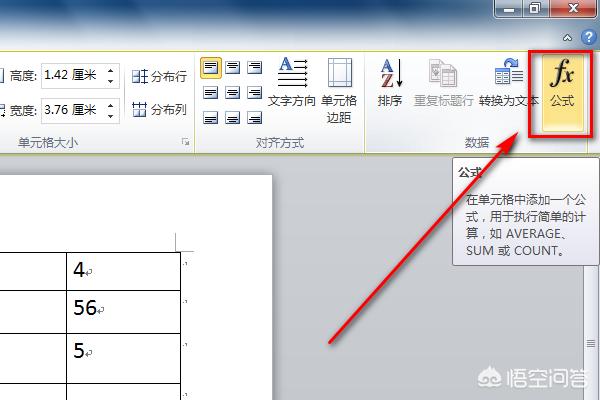Image resolution: width=600 pixels, height=400 pixels.
Task: Open the Cell Size dialog launcher
Action: tap(186, 142)
